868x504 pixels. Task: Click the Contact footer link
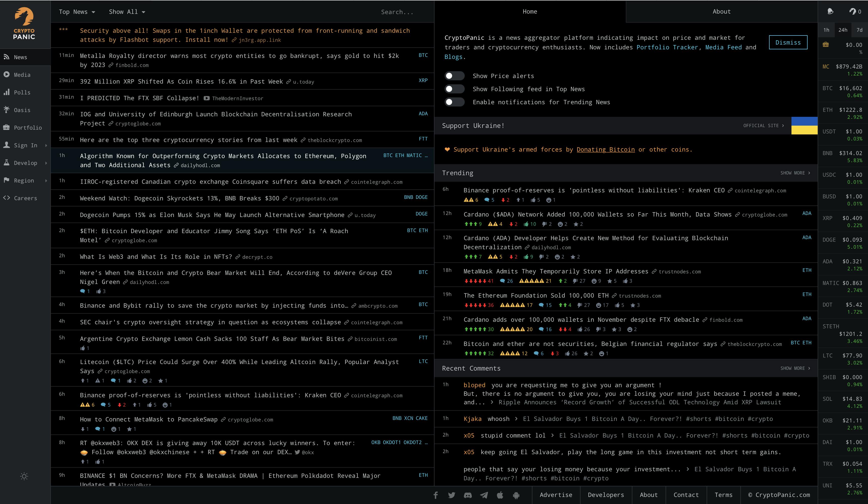click(686, 495)
